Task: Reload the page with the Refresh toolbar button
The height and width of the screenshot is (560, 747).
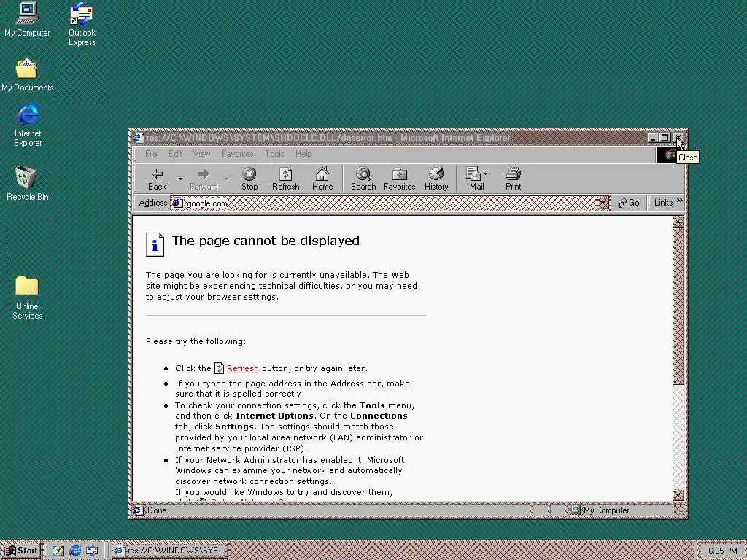Action: 285,179
